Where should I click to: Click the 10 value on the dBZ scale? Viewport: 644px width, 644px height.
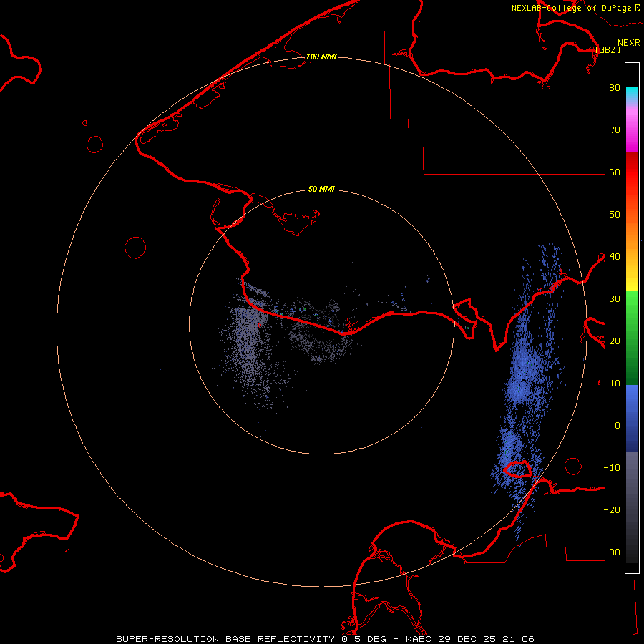(x=615, y=384)
